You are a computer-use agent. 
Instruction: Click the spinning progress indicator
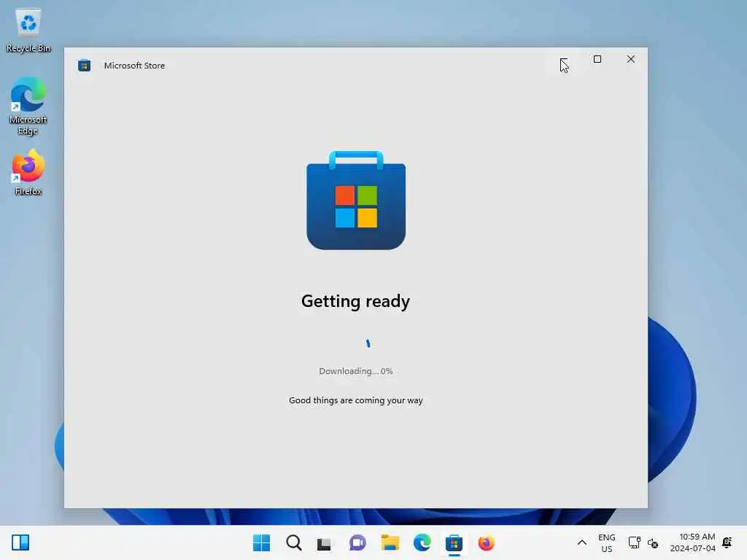pyautogui.click(x=368, y=343)
